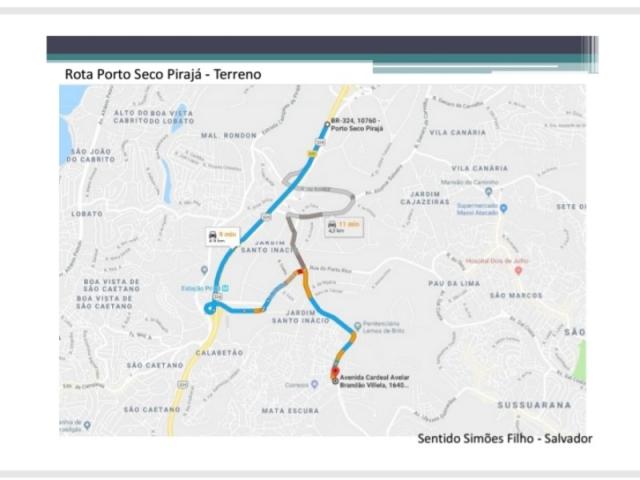Click the Supermercado Maxxi Atacado pin

pyautogui.click(x=504, y=208)
